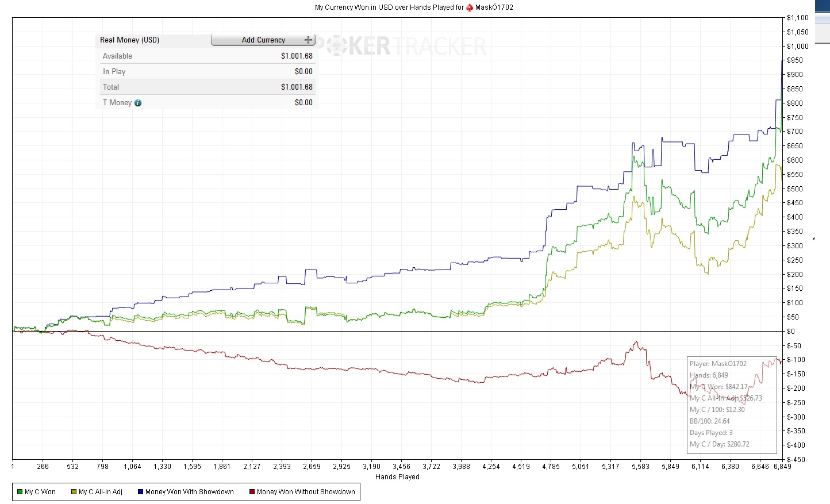830x504 pixels.
Task: Click the My C Won: $842.17 tooltip line
Action: (x=718, y=387)
